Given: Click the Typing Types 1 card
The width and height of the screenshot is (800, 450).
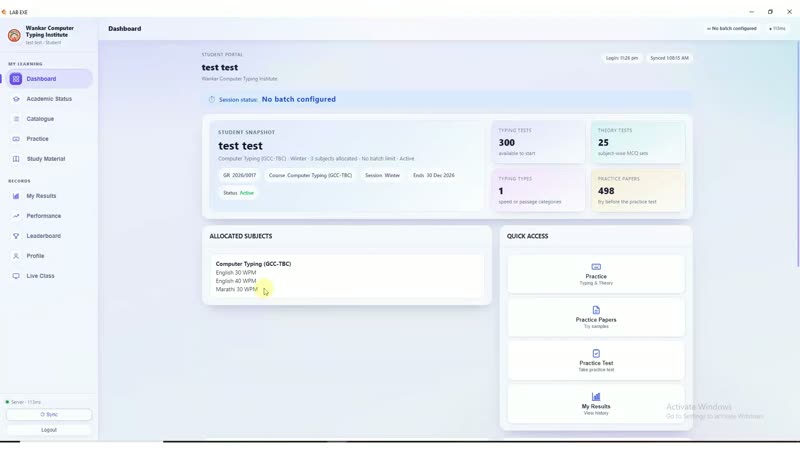Looking at the screenshot, I should pos(538,190).
